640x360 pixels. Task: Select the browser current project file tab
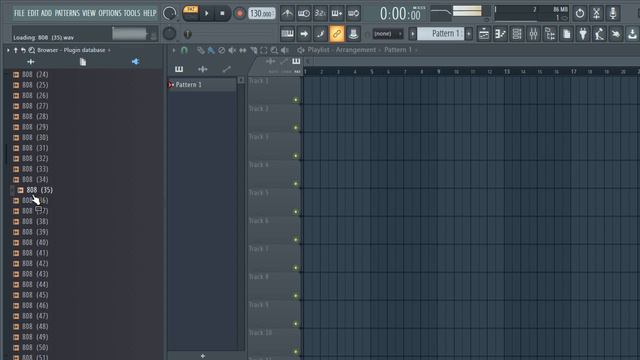point(83,62)
